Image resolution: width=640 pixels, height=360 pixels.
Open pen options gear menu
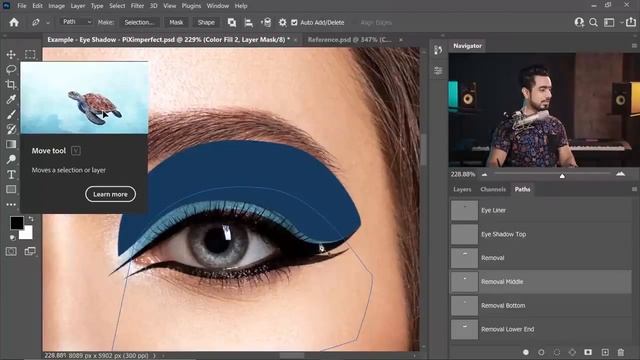coord(282,22)
